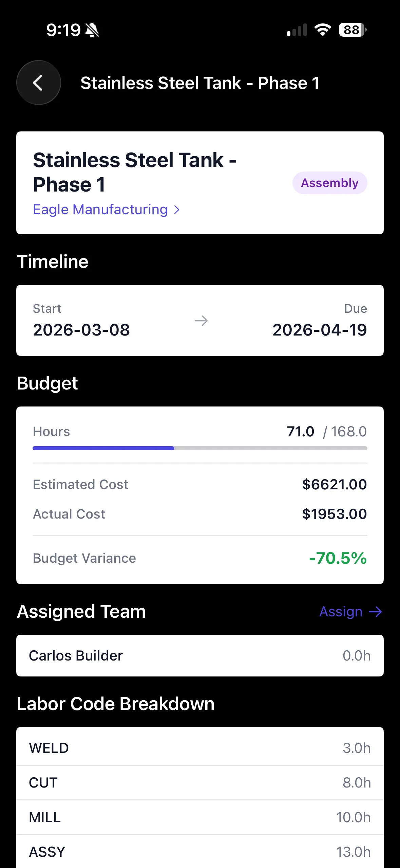
Task: Tap the cellular signal bars icon
Action: tap(297, 30)
